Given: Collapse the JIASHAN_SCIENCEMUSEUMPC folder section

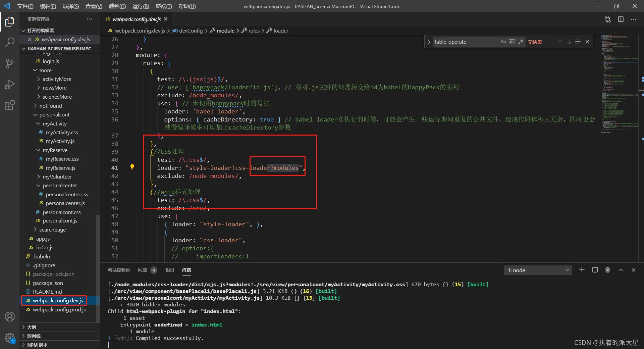Looking at the screenshot, I should [x=60, y=49].
